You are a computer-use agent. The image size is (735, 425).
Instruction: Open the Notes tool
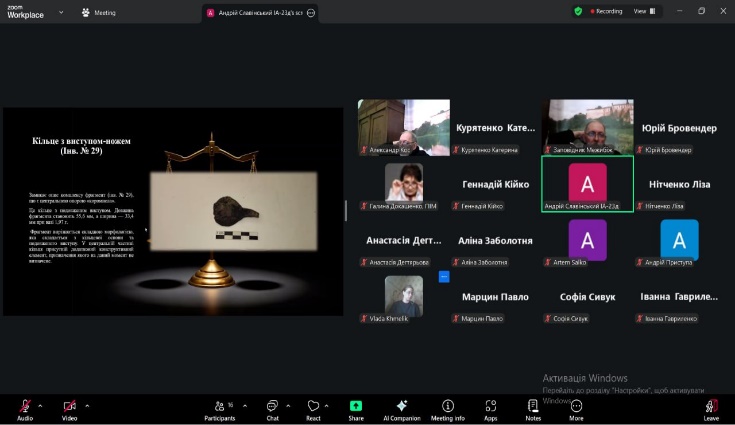(x=533, y=407)
